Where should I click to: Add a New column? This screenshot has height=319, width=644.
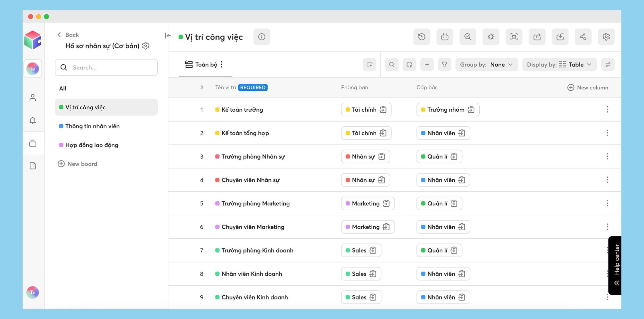pyautogui.click(x=588, y=87)
